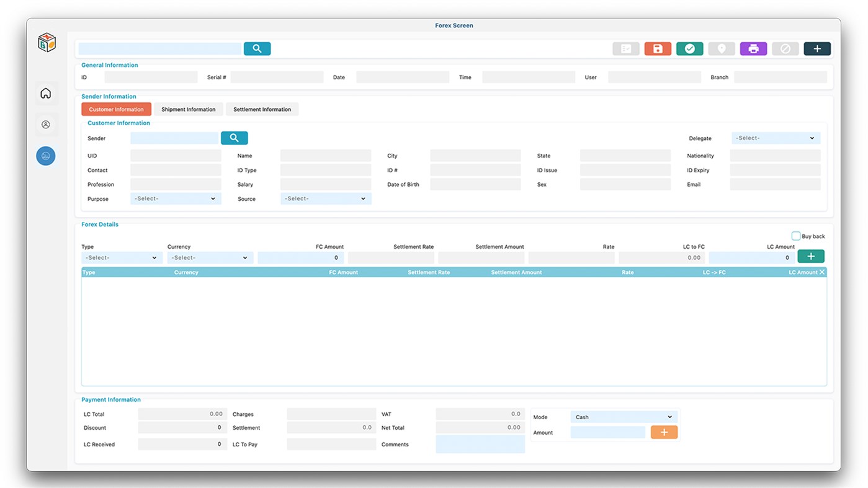Enable the Buy back checkbox
This screenshot has height=488, width=868.
(x=795, y=236)
